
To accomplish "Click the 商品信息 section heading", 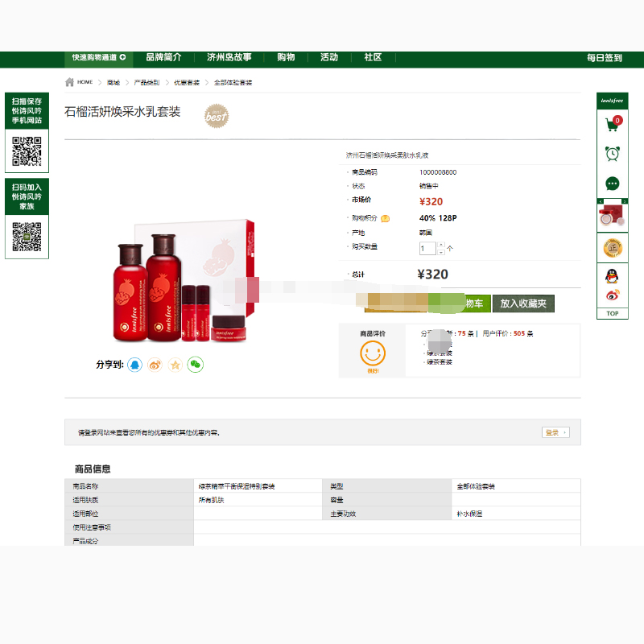I will pyautogui.click(x=93, y=469).
